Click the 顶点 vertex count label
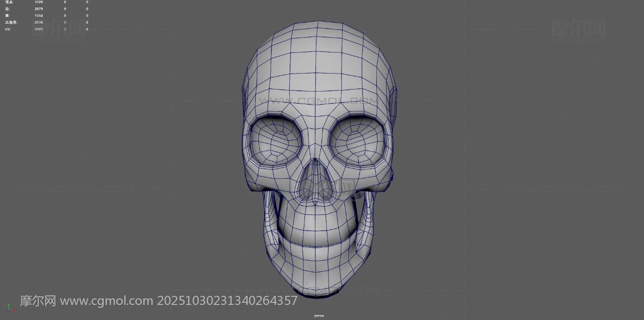This screenshot has width=644, height=320. pos(10,2)
